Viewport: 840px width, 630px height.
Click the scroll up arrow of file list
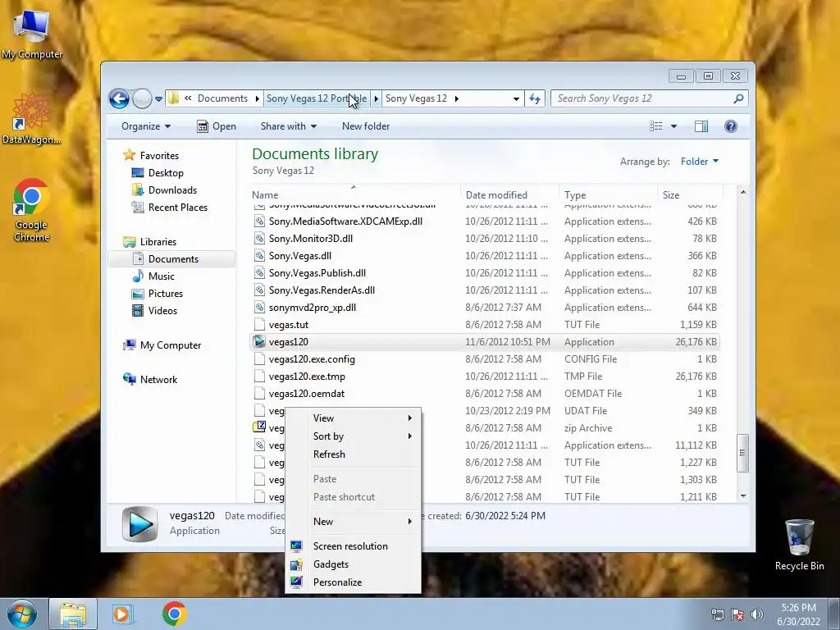click(x=743, y=192)
